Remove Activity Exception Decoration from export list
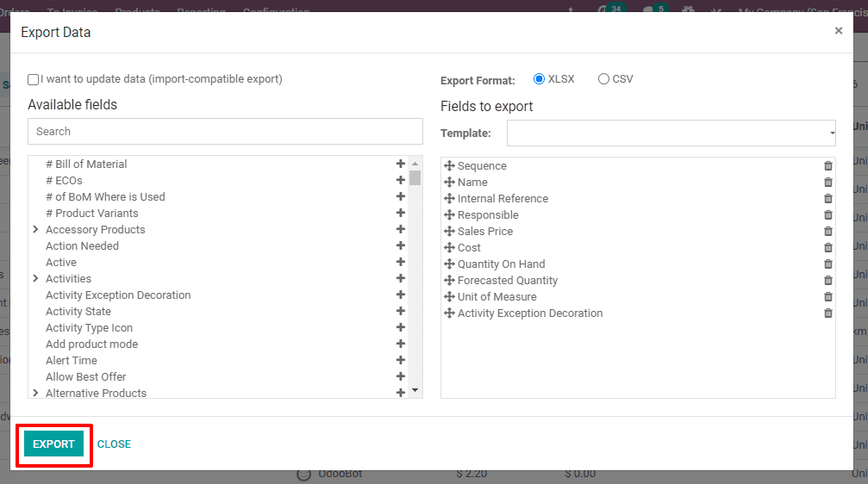Viewport: 868px width, 484px height. 828,313
